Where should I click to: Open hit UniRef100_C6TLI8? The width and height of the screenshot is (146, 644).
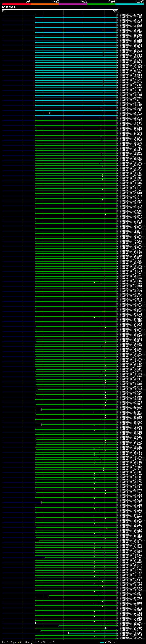(x=131, y=20)
